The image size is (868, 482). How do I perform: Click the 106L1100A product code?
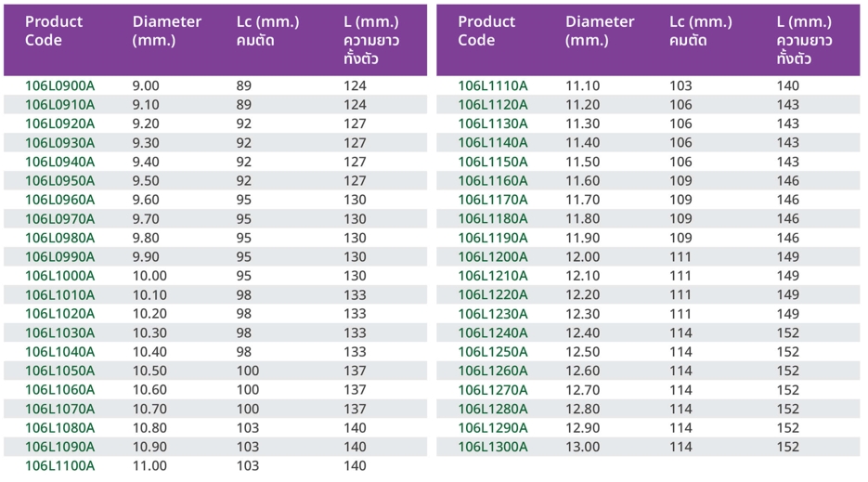(x=59, y=466)
